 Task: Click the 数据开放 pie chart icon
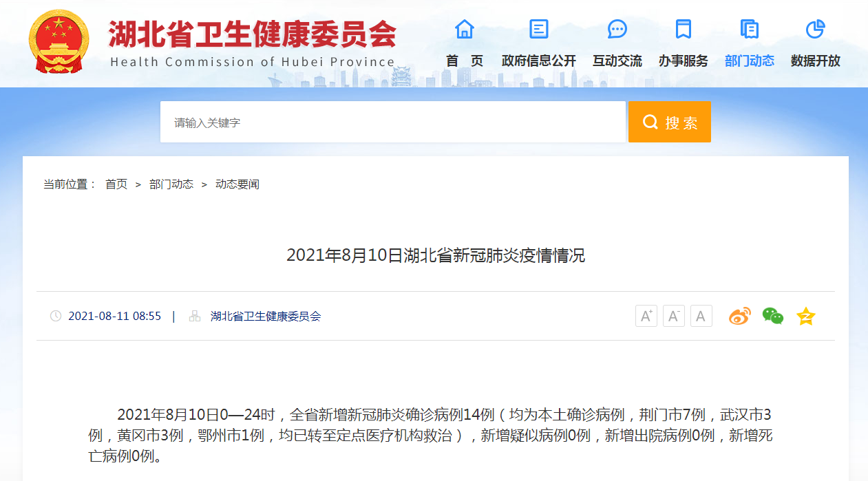(x=816, y=29)
